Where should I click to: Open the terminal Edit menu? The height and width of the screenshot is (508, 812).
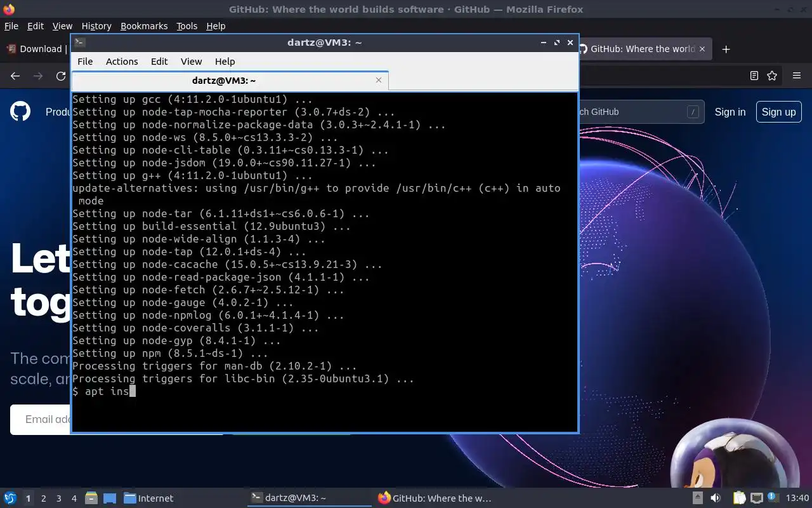(x=159, y=62)
